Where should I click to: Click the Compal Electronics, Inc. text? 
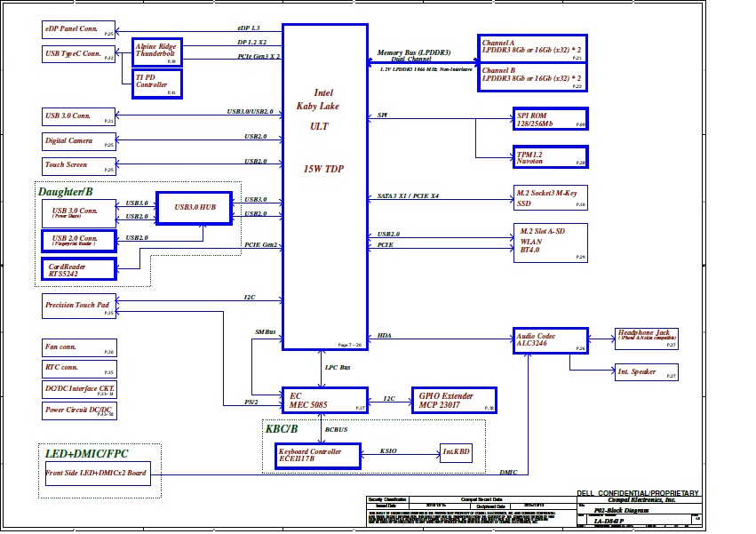point(641,500)
